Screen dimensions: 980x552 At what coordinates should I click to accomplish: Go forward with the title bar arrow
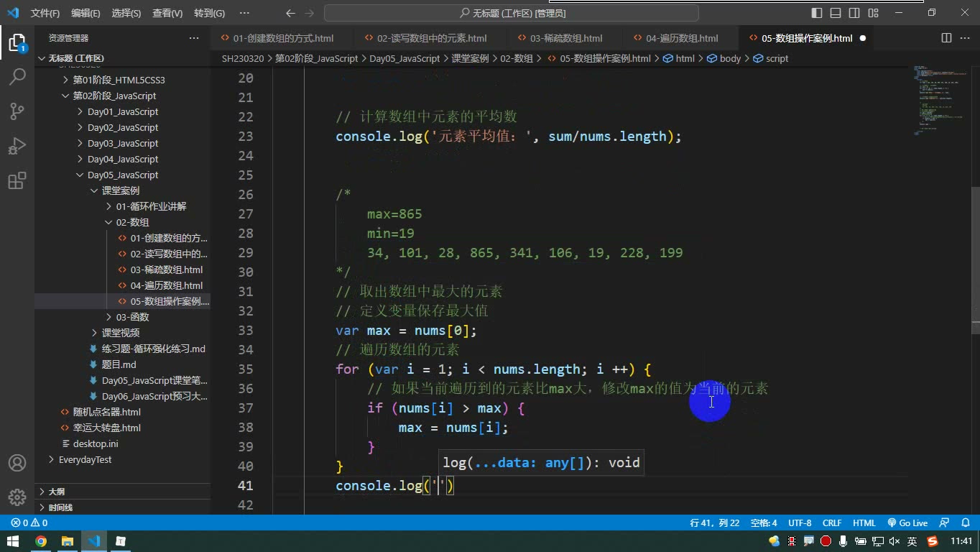click(310, 13)
